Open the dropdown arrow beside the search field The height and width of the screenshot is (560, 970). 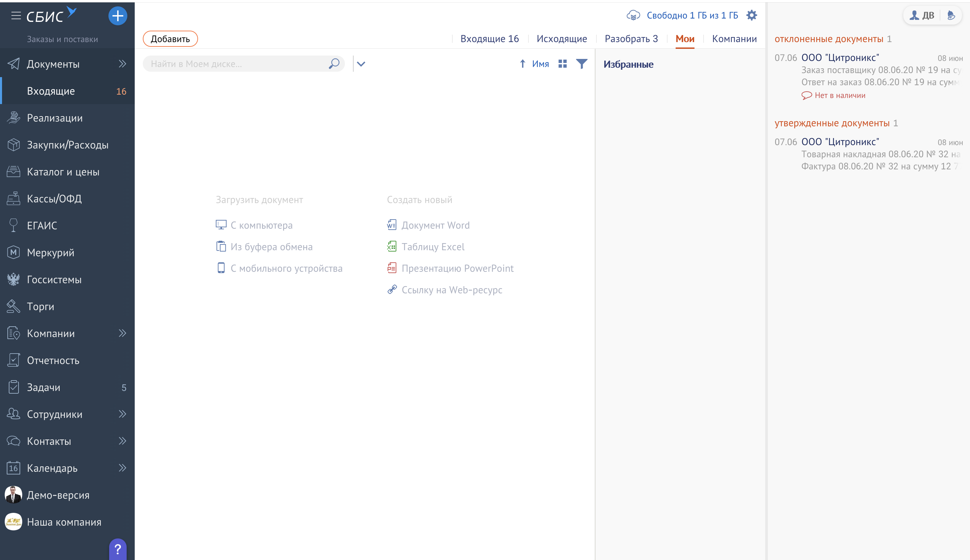coord(361,64)
